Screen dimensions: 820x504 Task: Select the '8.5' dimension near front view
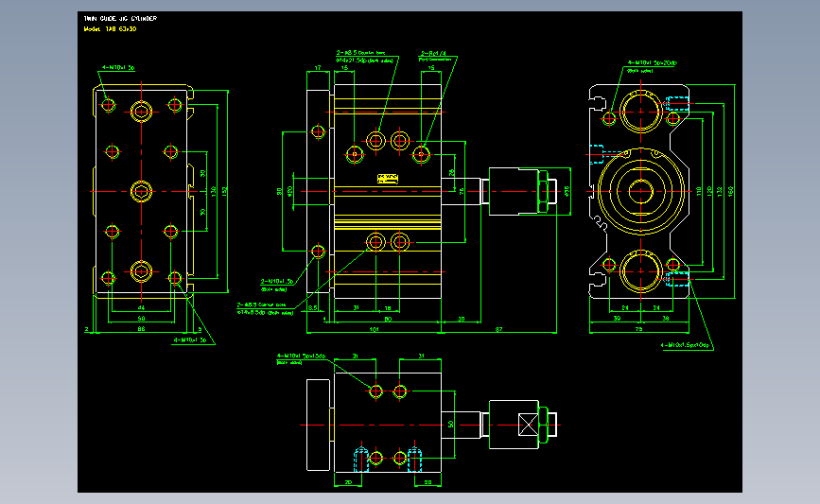pyautogui.click(x=313, y=308)
